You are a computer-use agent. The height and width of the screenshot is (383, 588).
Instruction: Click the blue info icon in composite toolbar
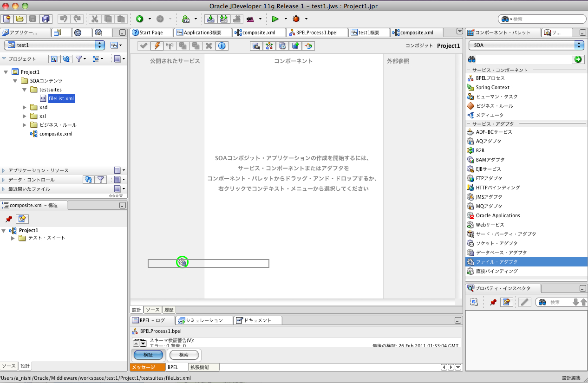222,45
